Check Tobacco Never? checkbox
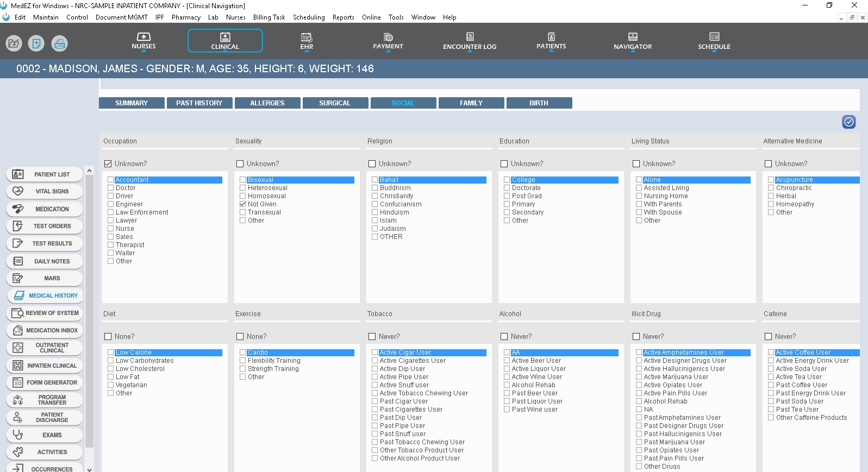 point(372,336)
